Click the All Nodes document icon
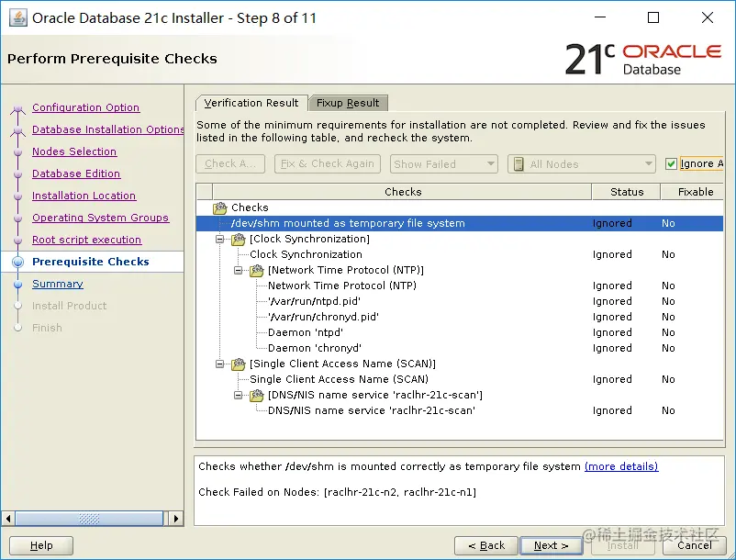736x560 pixels. 519,164
